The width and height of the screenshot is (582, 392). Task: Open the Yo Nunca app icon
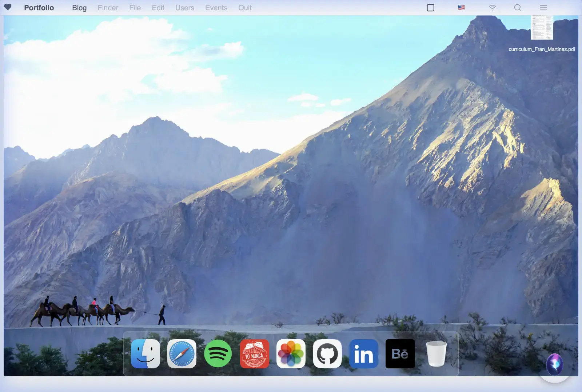coord(255,354)
